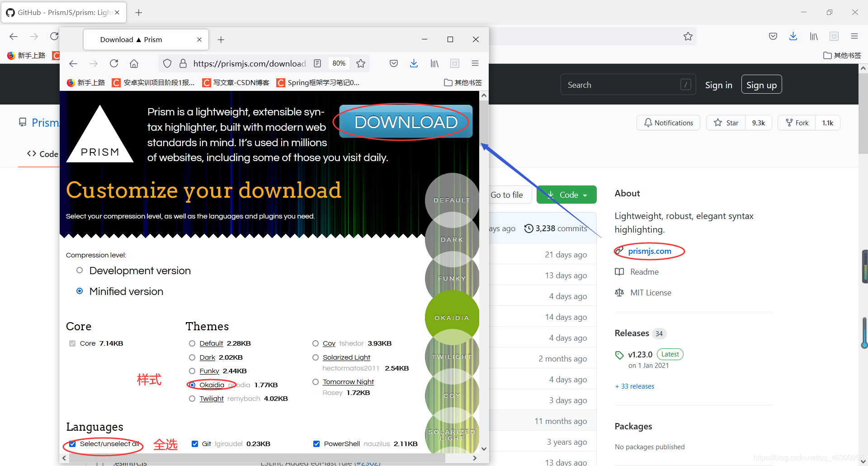Save Prism page to Pocket
Image resolution: width=868 pixels, height=466 pixels.
tap(394, 64)
